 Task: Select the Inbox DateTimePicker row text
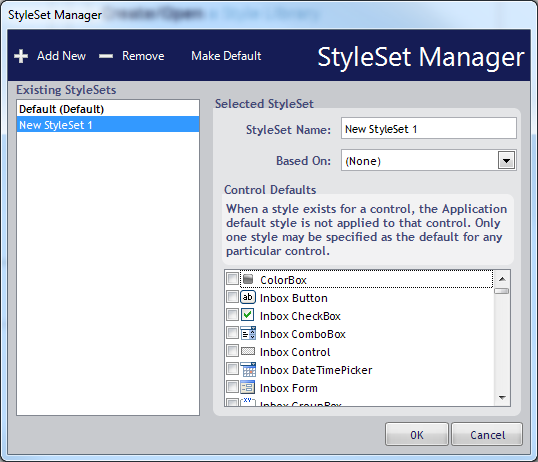click(316, 370)
